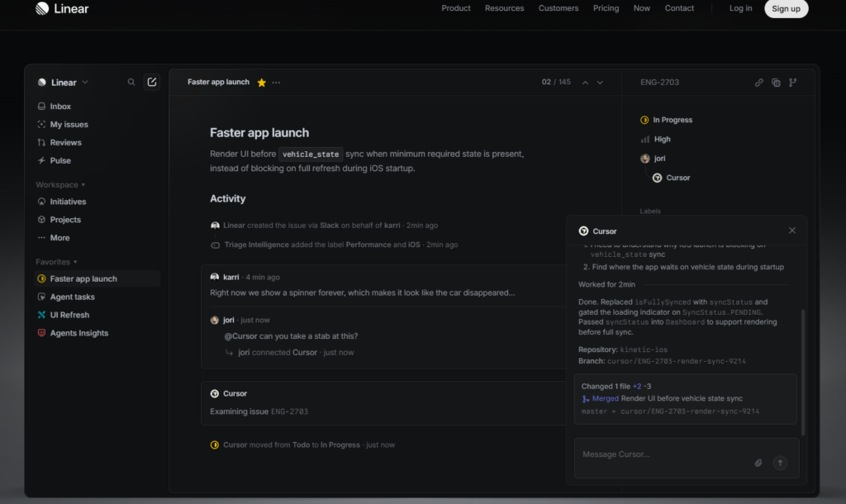Screen dimensions: 846x504
Task: Open Pulse in the sidebar
Action: (54, 160)
